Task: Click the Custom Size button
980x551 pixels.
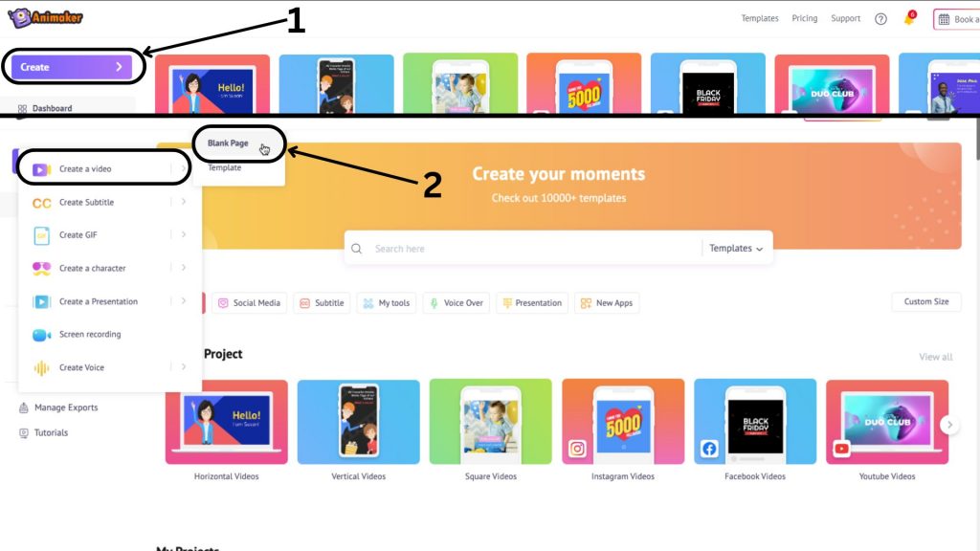Action: (926, 301)
